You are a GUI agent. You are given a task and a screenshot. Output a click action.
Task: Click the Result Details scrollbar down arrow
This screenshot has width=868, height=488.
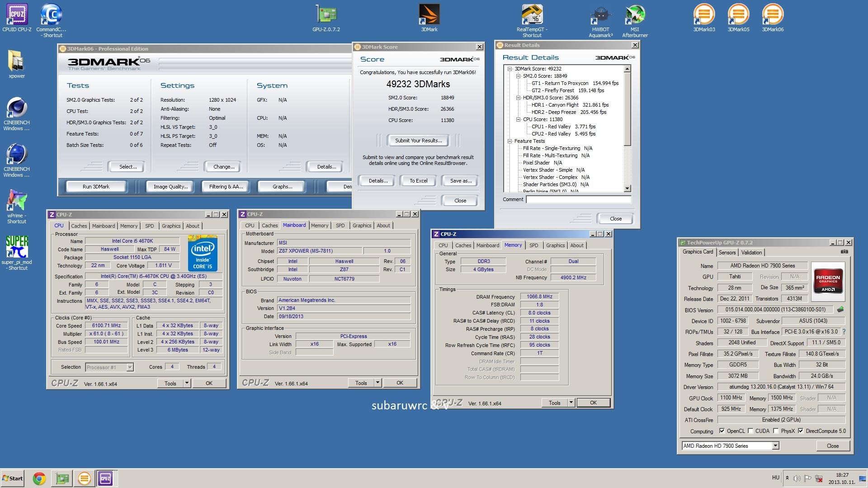[627, 188]
